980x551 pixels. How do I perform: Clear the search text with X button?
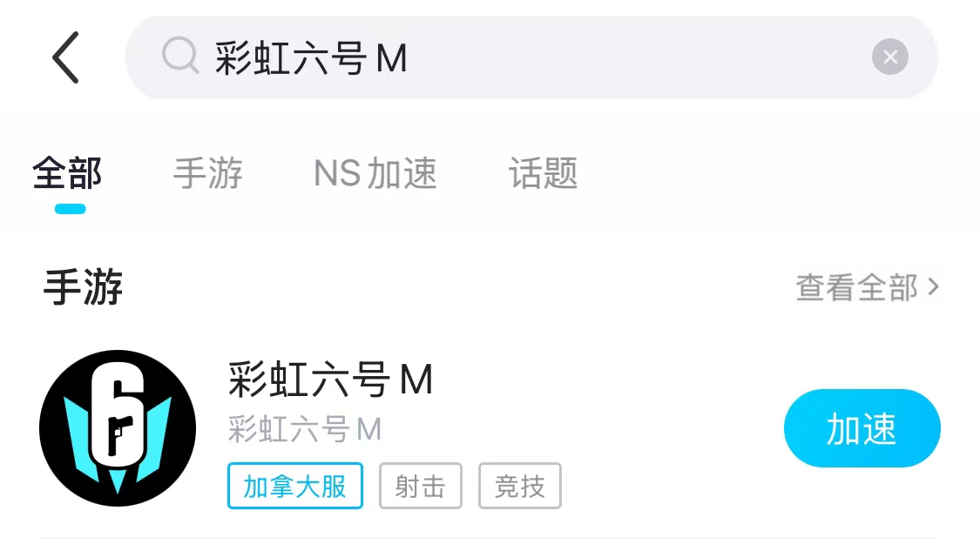890,57
